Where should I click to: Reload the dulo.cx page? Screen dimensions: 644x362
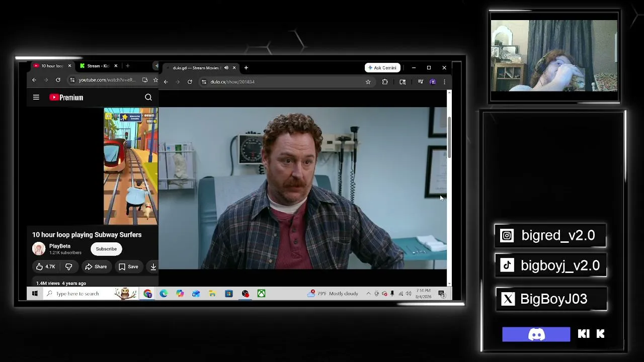click(190, 82)
